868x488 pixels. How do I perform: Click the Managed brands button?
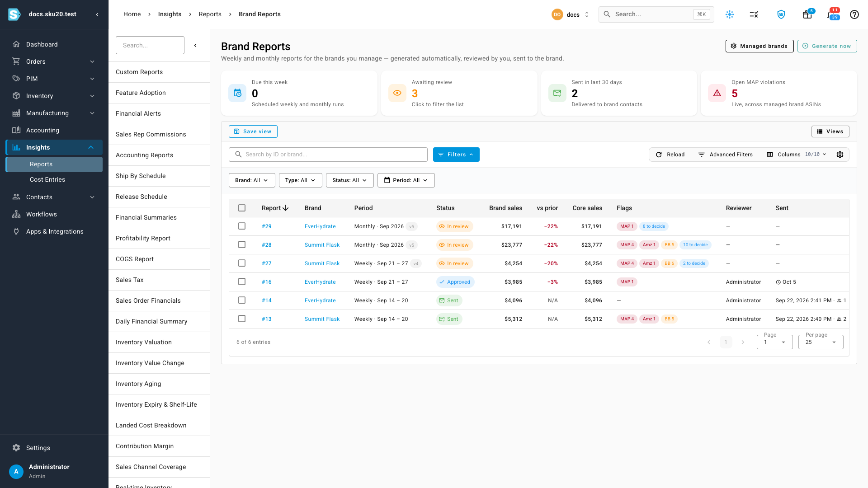pyautogui.click(x=759, y=46)
